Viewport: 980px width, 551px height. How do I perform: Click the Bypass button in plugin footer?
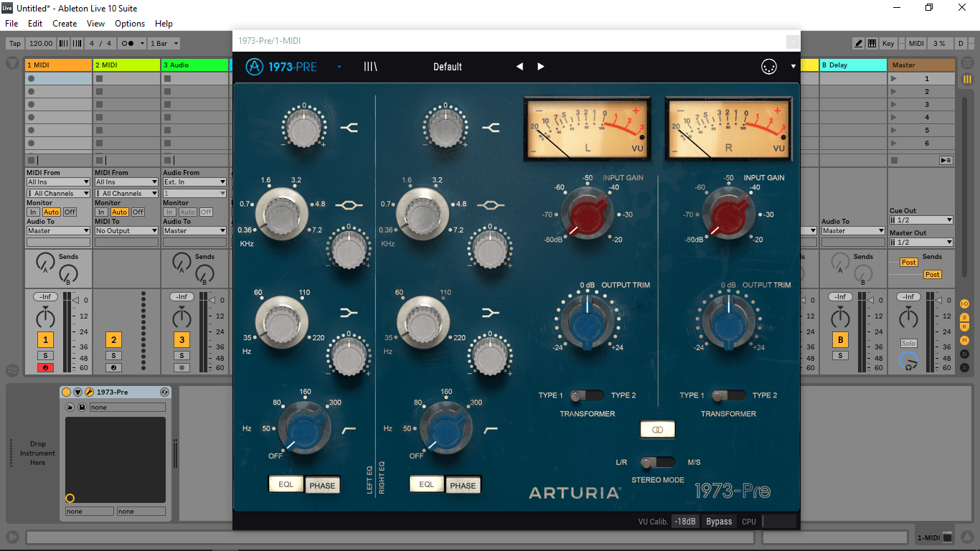718,522
